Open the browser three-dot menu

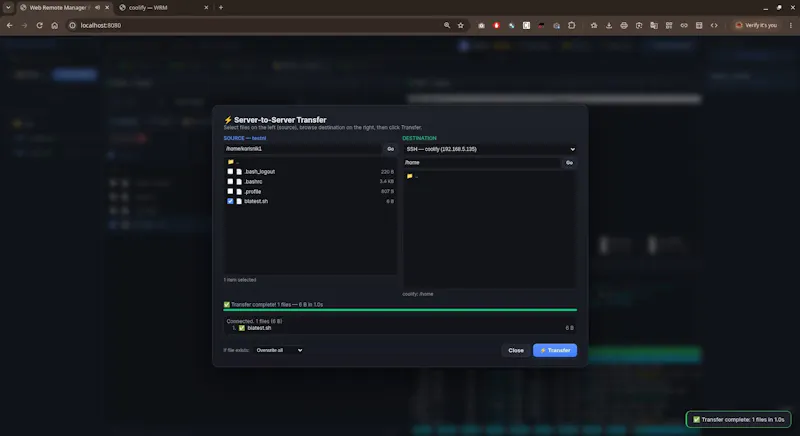791,25
